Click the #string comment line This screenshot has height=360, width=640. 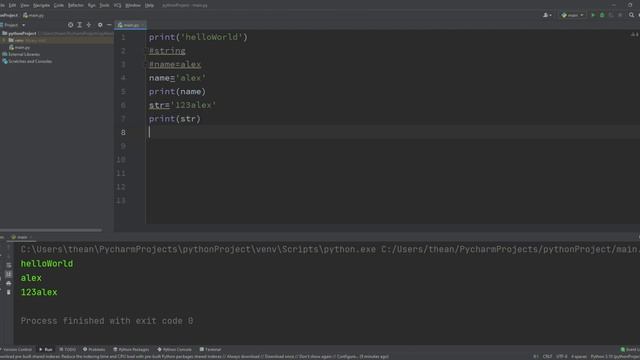pos(167,51)
